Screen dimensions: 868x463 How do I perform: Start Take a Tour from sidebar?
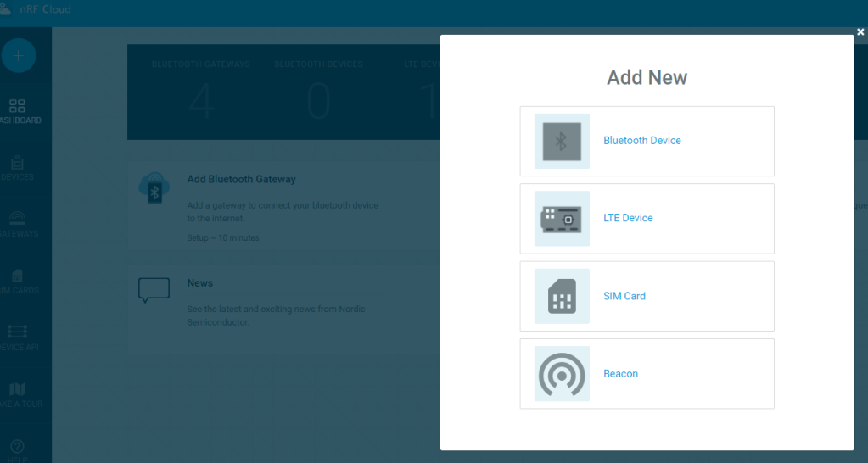pyautogui.click(x=18, y=395)
